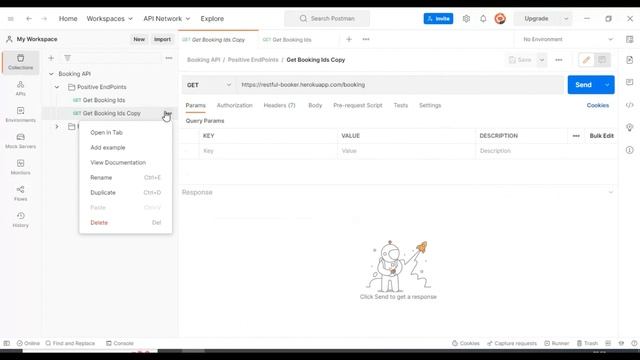Open Monitors in the sidebar
Viewport: 640px width, 360px height.
point(20,167)
